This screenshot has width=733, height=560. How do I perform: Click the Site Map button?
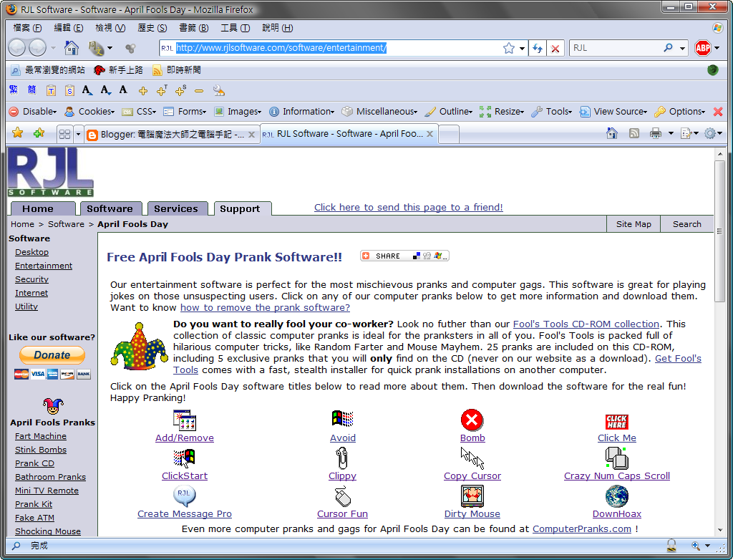coord(634,224)
